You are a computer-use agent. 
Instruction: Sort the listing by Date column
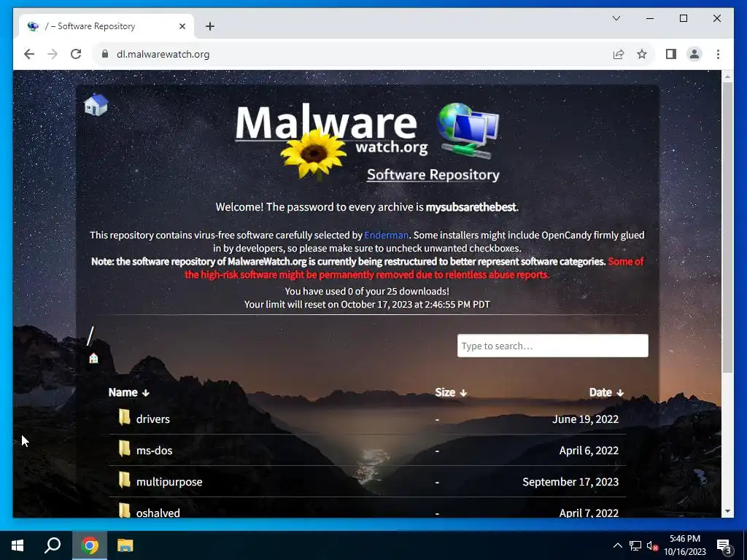point(606,392)
